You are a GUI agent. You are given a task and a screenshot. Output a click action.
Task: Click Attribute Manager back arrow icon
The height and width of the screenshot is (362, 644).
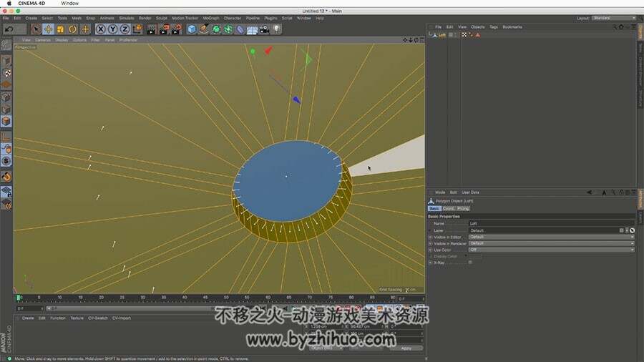point(590,192)
